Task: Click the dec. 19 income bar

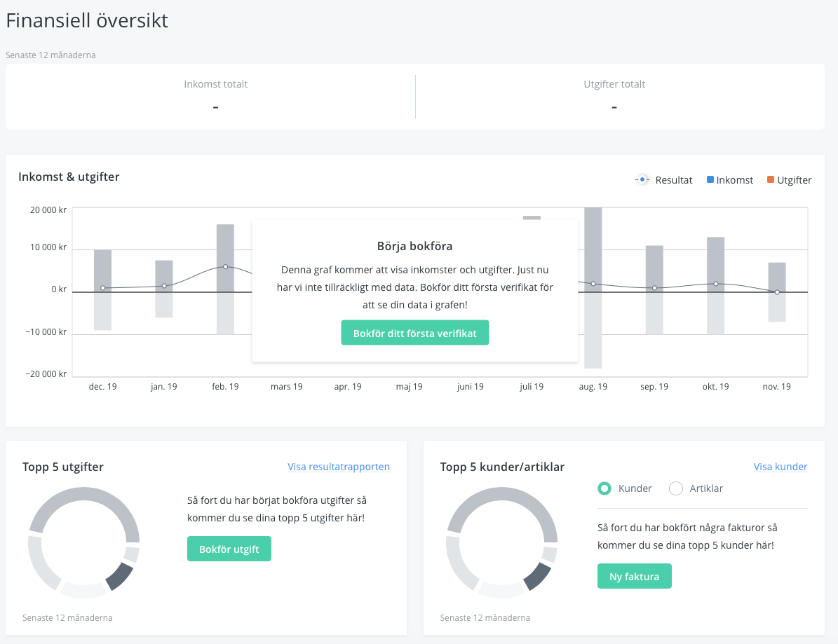Action: pos(102,270)
